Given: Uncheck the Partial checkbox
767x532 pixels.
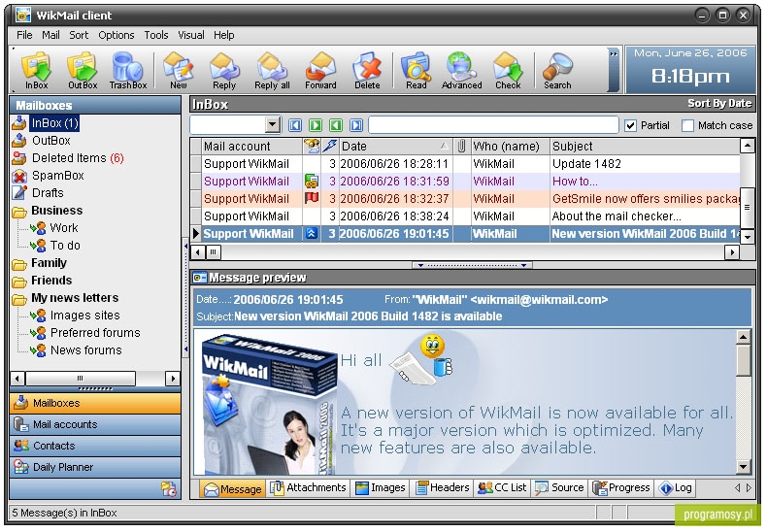Looking at the screenshot, I should pos(630,125).
